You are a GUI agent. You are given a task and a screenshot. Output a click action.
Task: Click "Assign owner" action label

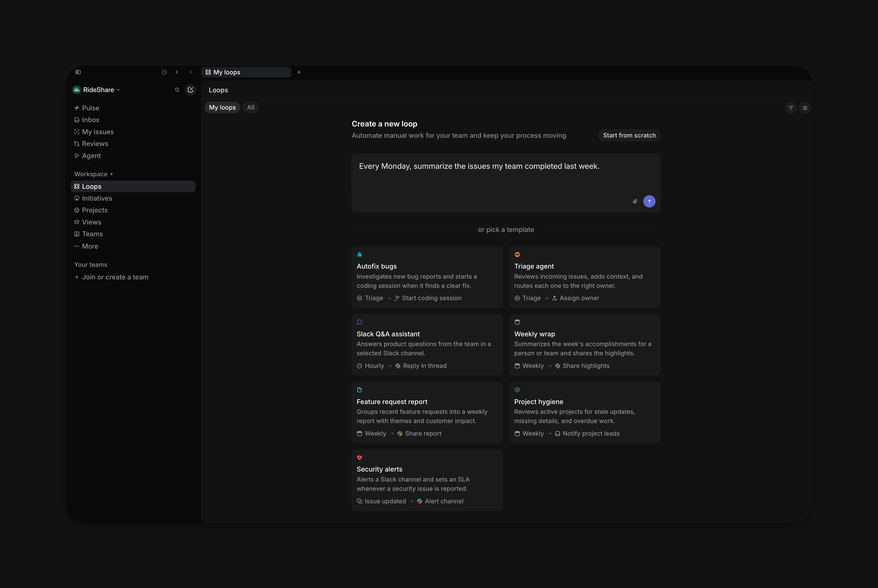[x=579, y=298]
